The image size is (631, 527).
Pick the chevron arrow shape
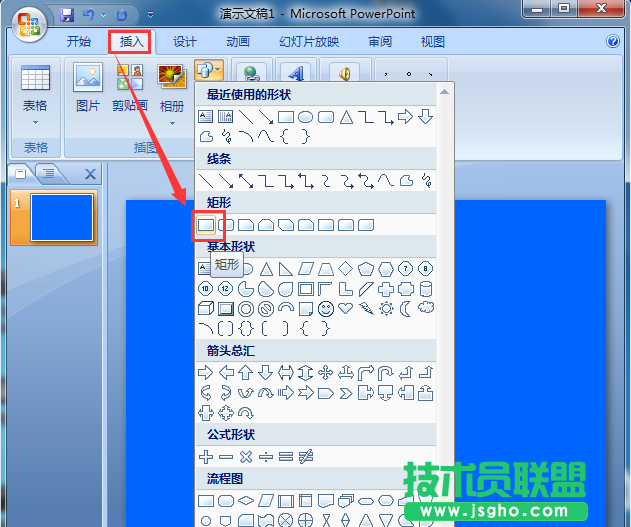coord(346,393)
